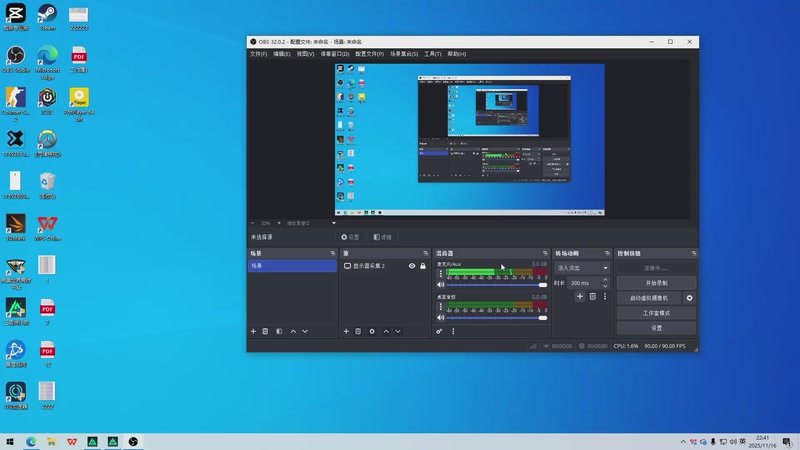Open the Recycle Bin on desktop
This screenshot has height=450, width=800.
[x=47, y=186]
